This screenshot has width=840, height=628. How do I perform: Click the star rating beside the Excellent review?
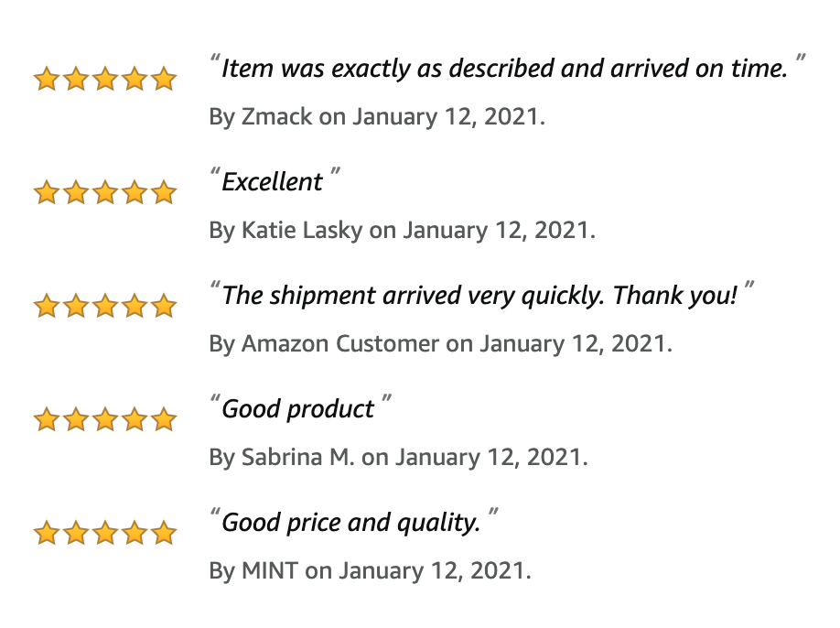(x=105, y=192)
